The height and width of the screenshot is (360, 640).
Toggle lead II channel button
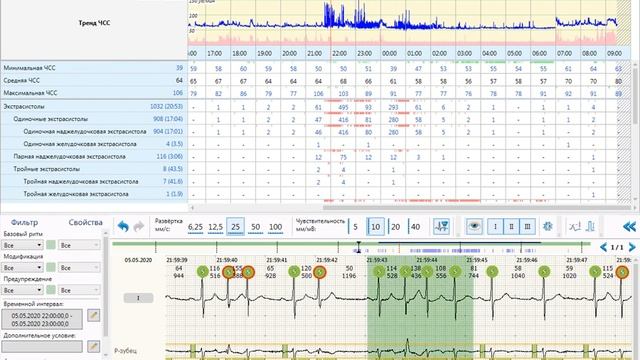pos(511,227)
